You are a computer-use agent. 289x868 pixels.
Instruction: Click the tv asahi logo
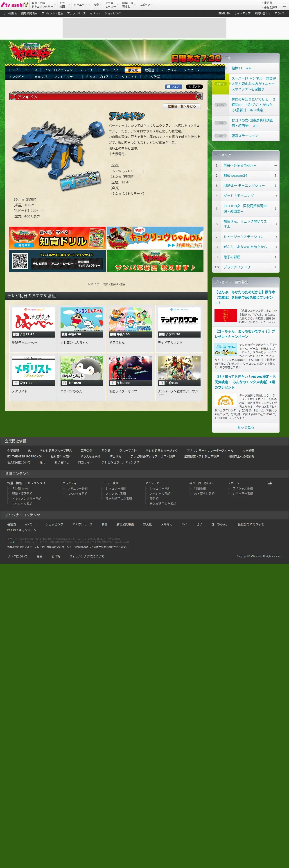[14, 5]
